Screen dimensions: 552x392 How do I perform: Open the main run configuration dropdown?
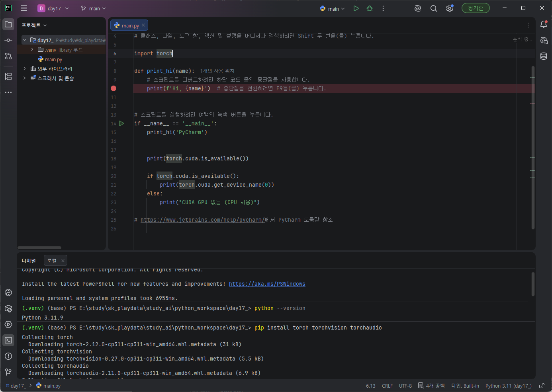click(x=333, y=8)
